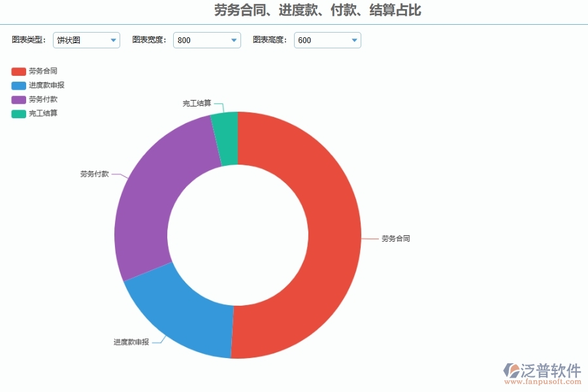Click the 劳务合同 callout label
This screenshot has height=392, width=588.
(x=396, y=238)
